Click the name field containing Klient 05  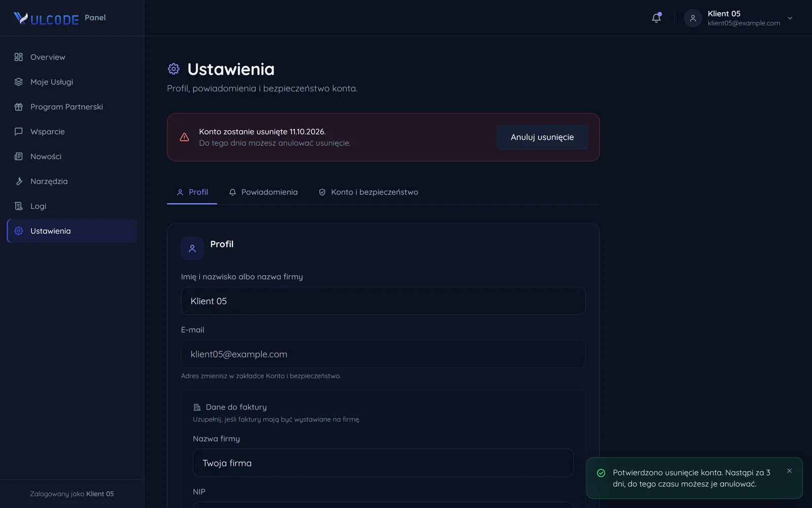(x=383, y=301)
